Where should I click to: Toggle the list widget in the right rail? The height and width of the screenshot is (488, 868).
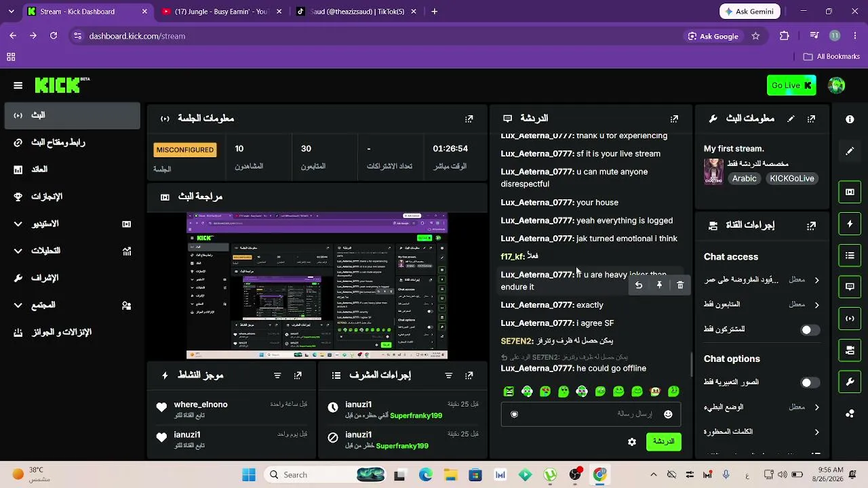[850, 256]
